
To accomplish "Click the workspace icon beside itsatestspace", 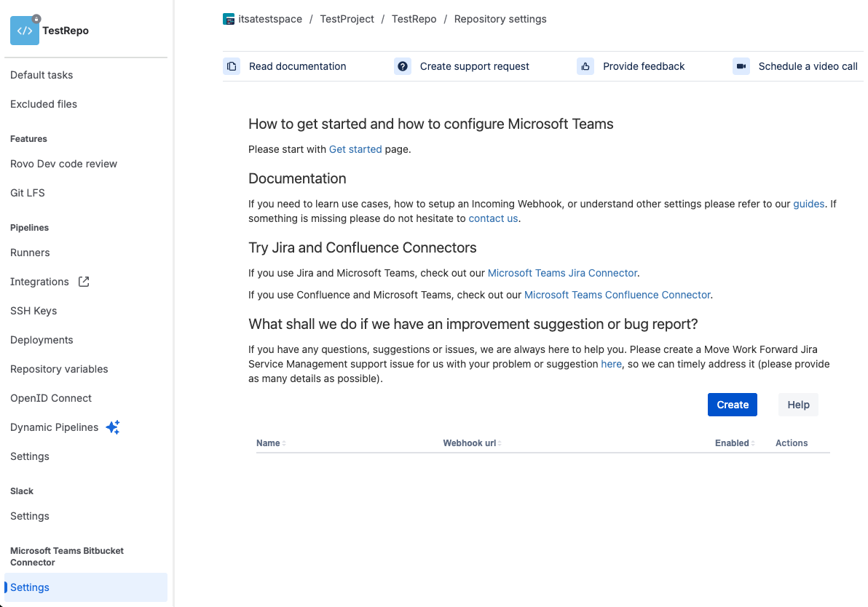I will point(229,20).
